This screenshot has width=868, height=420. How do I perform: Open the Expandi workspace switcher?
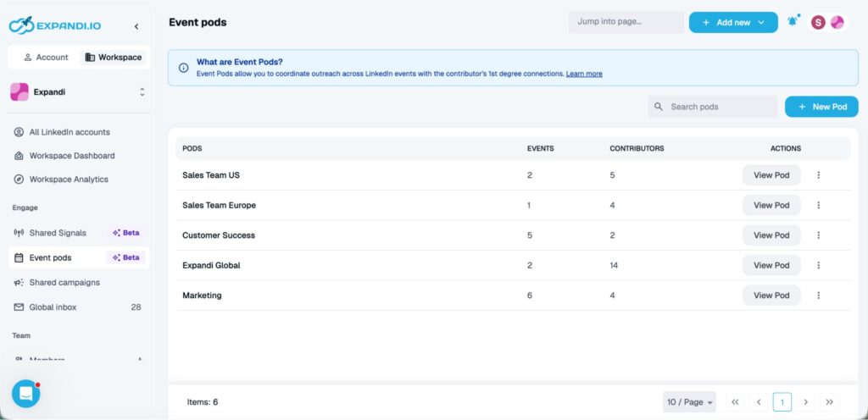142,92
